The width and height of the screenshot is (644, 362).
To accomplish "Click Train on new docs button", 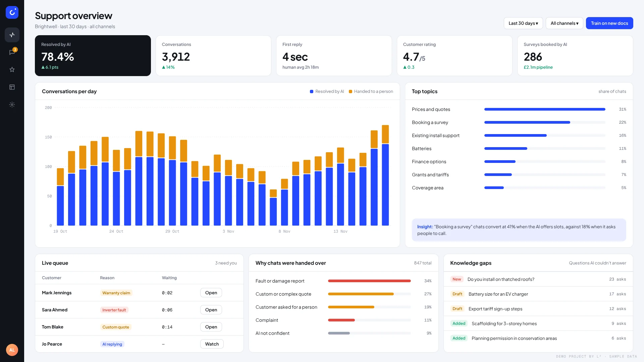I will click(x=609, y=23).
